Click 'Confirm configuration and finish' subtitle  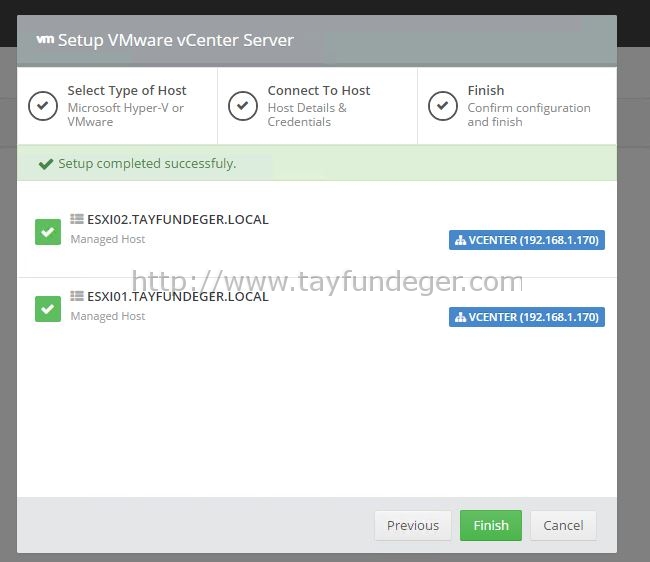tap(529, 115)
